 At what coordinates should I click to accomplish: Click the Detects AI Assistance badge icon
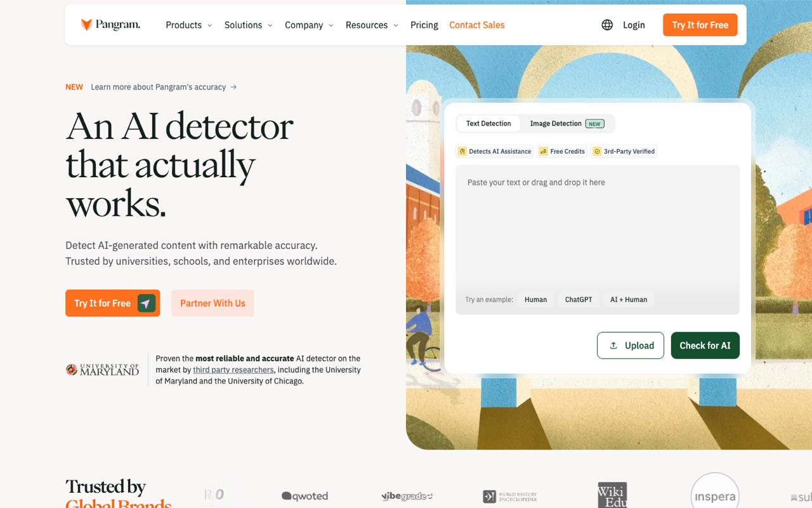point(462,151)
